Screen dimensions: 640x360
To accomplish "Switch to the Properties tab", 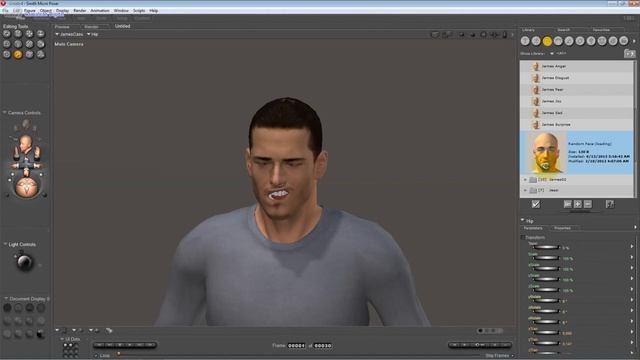I will [562, 228].
